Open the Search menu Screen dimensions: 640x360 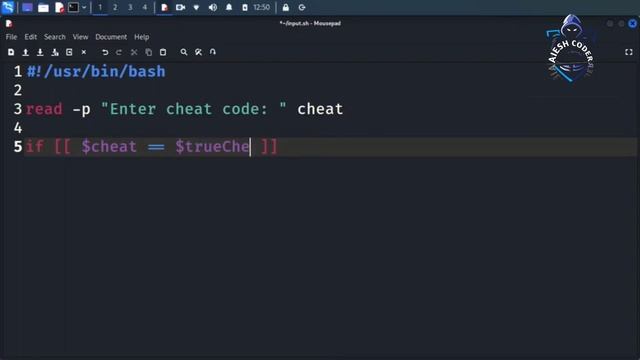click(x=55, y=37)
